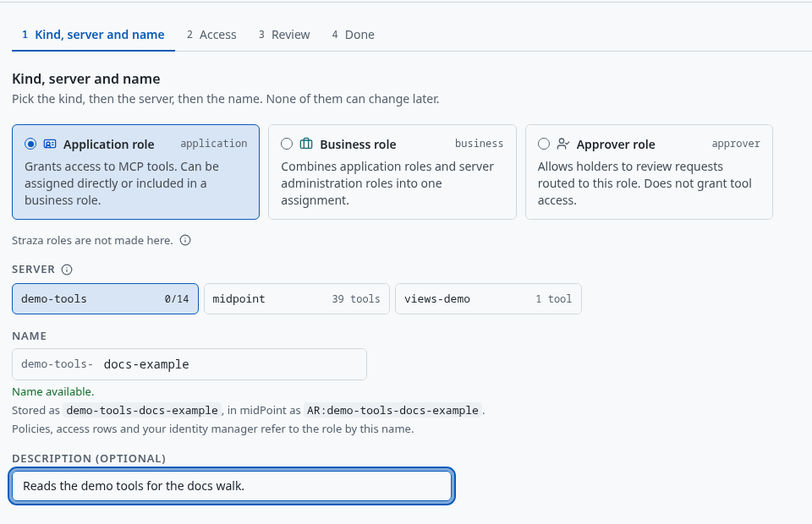
Task: Focus the Description optional text box
Action: click(232, 486)
